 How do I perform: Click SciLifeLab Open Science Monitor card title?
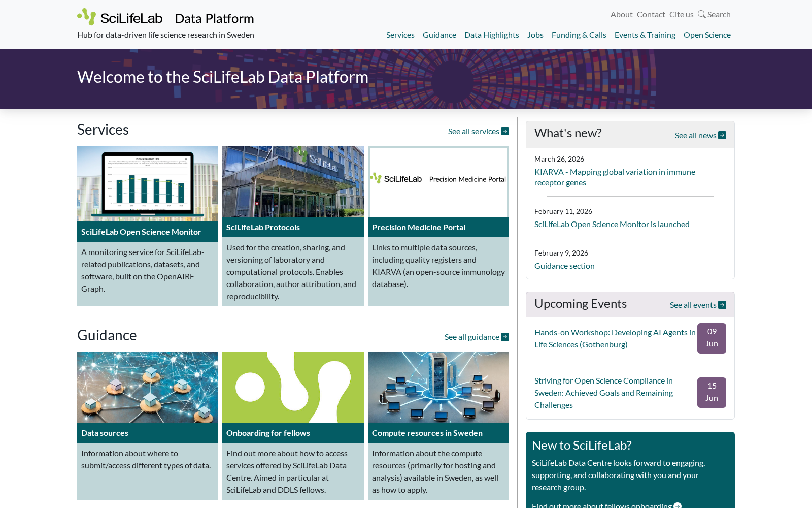click(x=141, y=232)
